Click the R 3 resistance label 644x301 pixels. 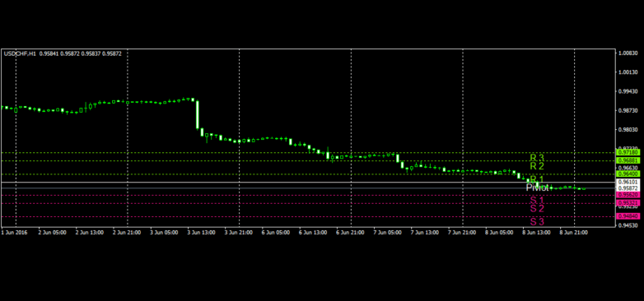click(537, 157)
